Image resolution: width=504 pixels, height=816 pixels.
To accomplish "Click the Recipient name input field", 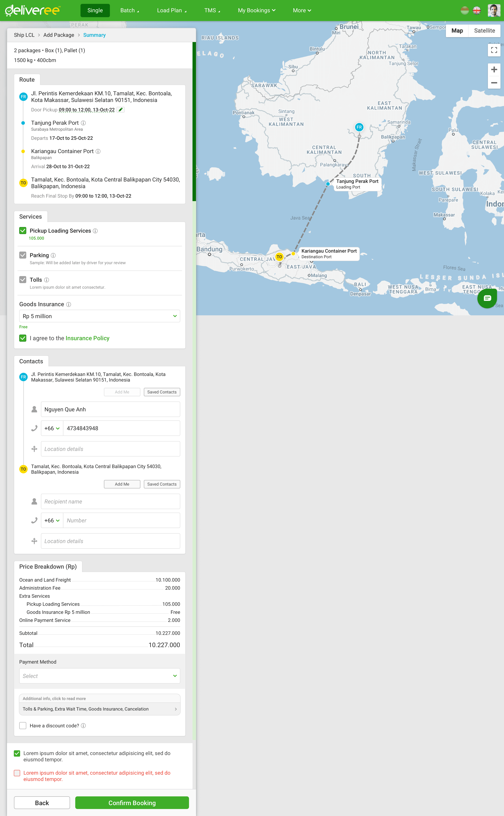I will pos(110,501).
